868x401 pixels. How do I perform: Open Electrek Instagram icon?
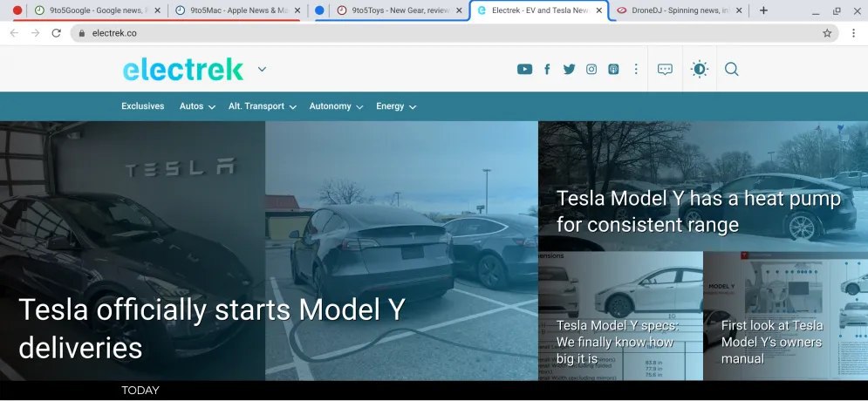[x=591, y=69]
